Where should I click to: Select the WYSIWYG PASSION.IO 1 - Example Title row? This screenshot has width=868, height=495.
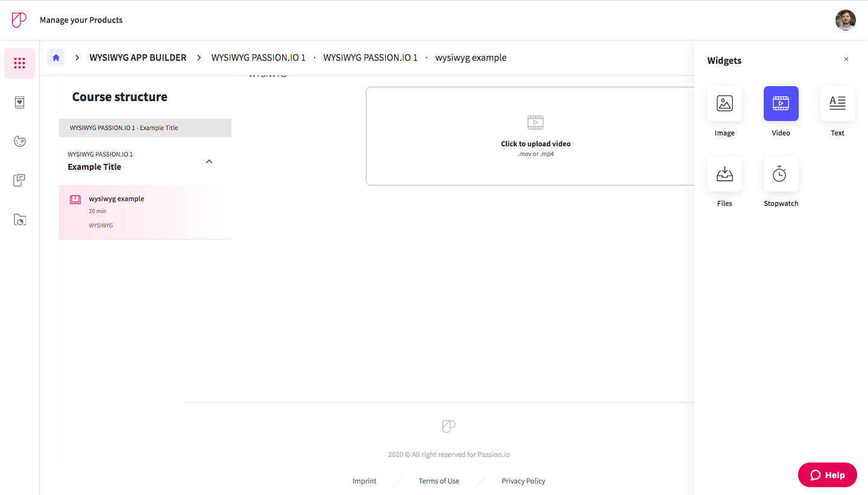coord(145,128)
